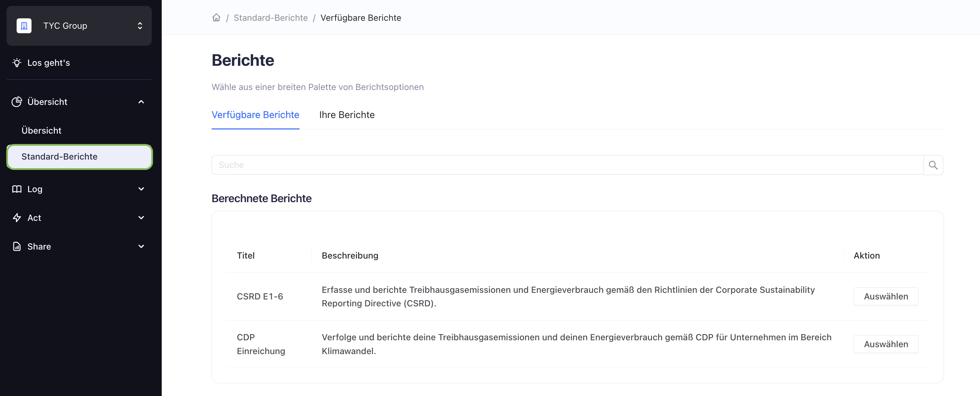Click the magnifying glass search button

click(x=933, y=165)
